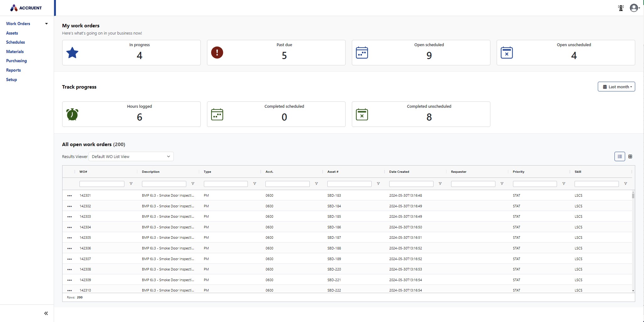This screenshot has height=322, width=644.
Task: Sort by Date Created column header
Action: (399, 172)
